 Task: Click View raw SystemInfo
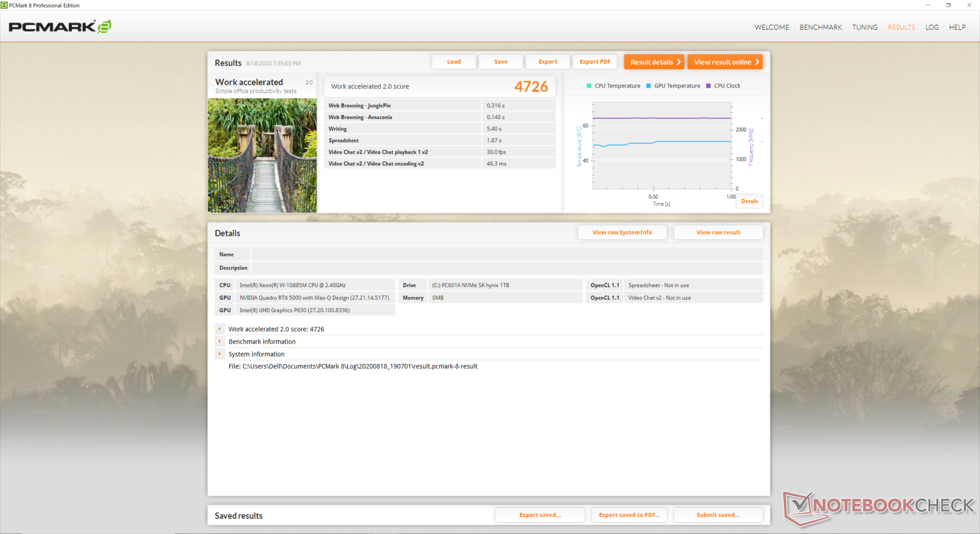point(622,232)
